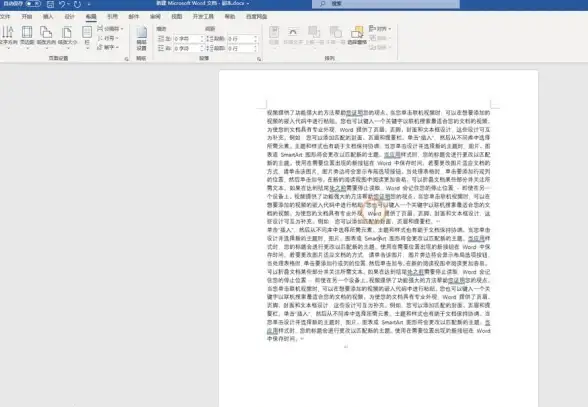
Task: Click the 缩进 indent heading label
Action: (x=161, y=29)
